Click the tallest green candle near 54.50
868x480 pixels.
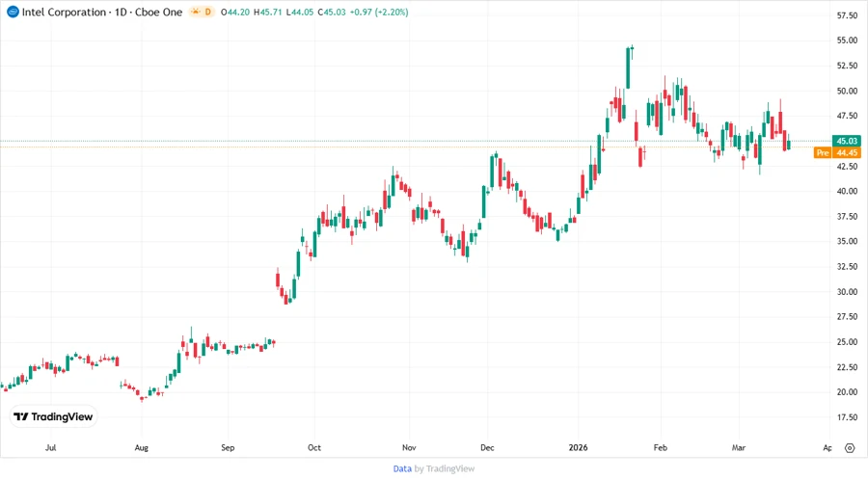[x=628, y=68]
